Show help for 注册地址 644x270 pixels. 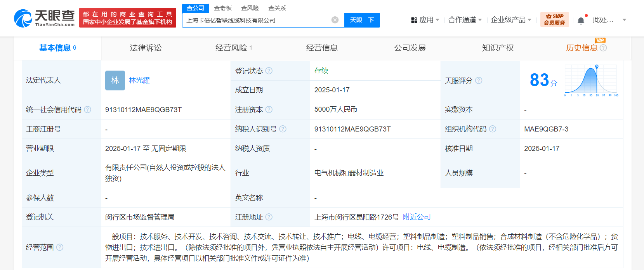click(x=269, y=217)
